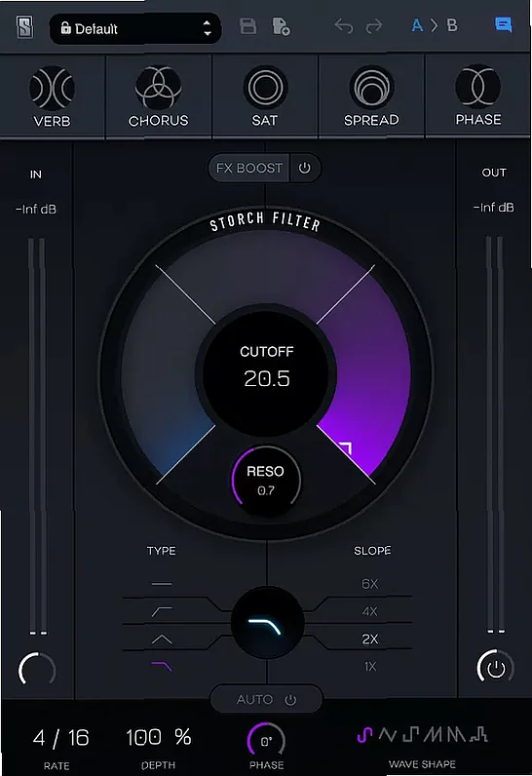Click the input gain knob
The image size is (532, 776).
click(37, 669)
